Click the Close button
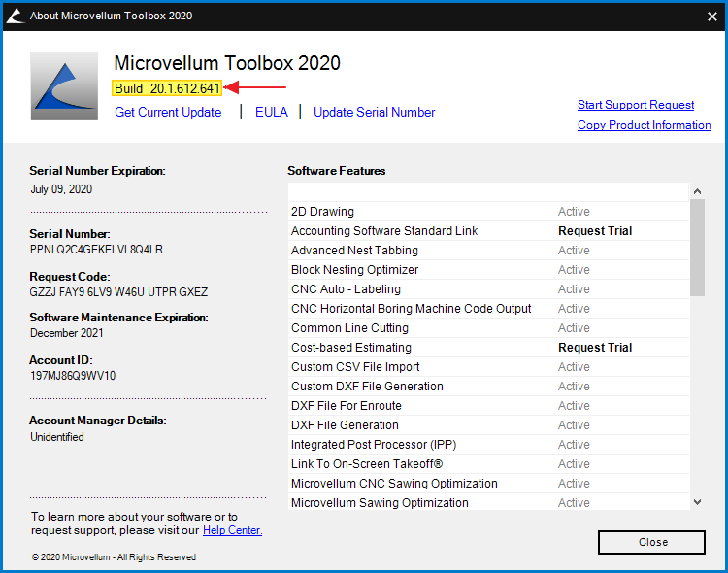Viewport: 728px width, 573px height. coord(651,542)
